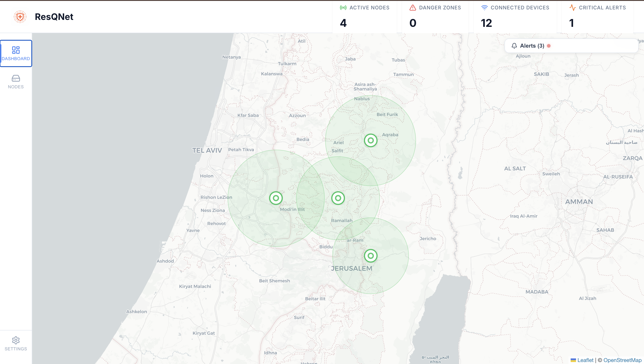644x364 pixels.
Task: Select the node marker above Ramallah
Action: 338,198
